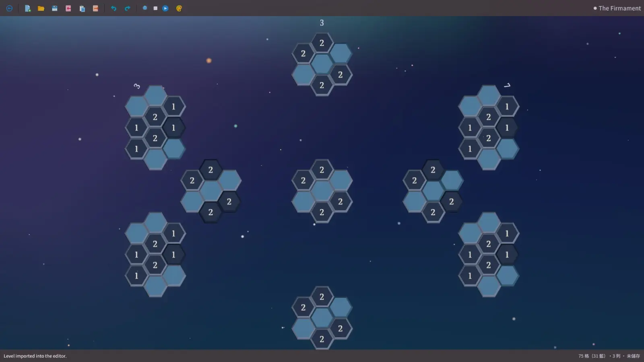Click the pink import icon with left arrow
This screenshot has width=644, height=362.
68,8
